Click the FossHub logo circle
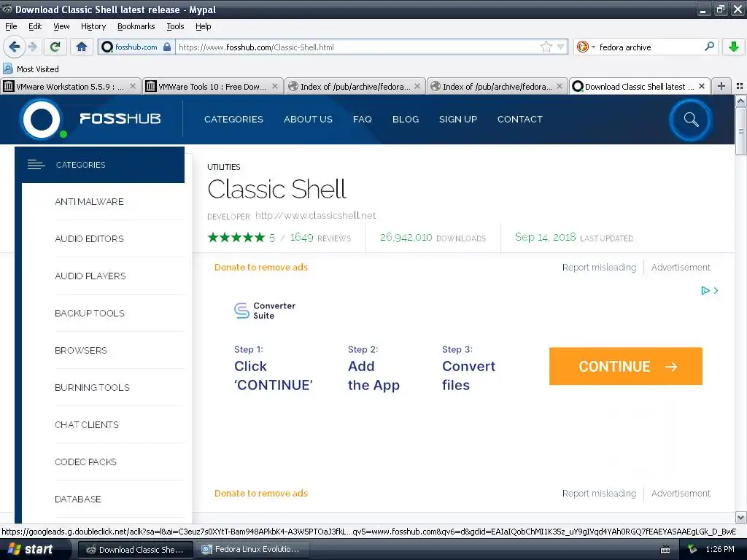This screenshot has height=560, width=747. pyautogui.click(x=42, y=120)
